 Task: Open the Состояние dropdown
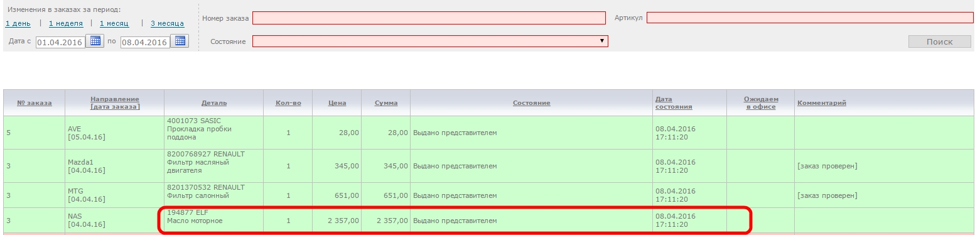tap(430, 41)
